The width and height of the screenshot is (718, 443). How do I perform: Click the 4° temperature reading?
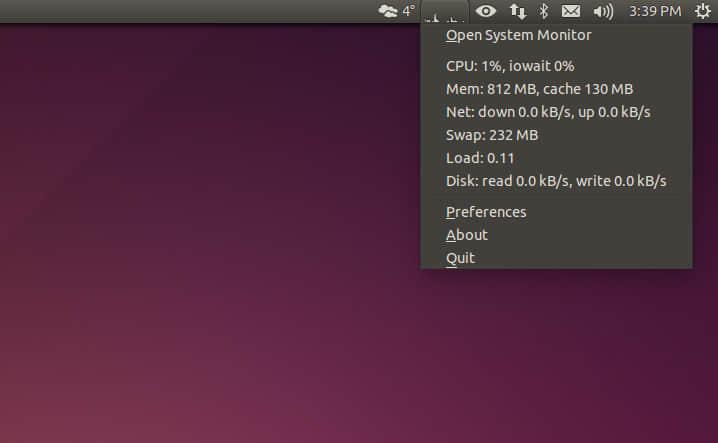pyautogui.click(x=408, y=11)
